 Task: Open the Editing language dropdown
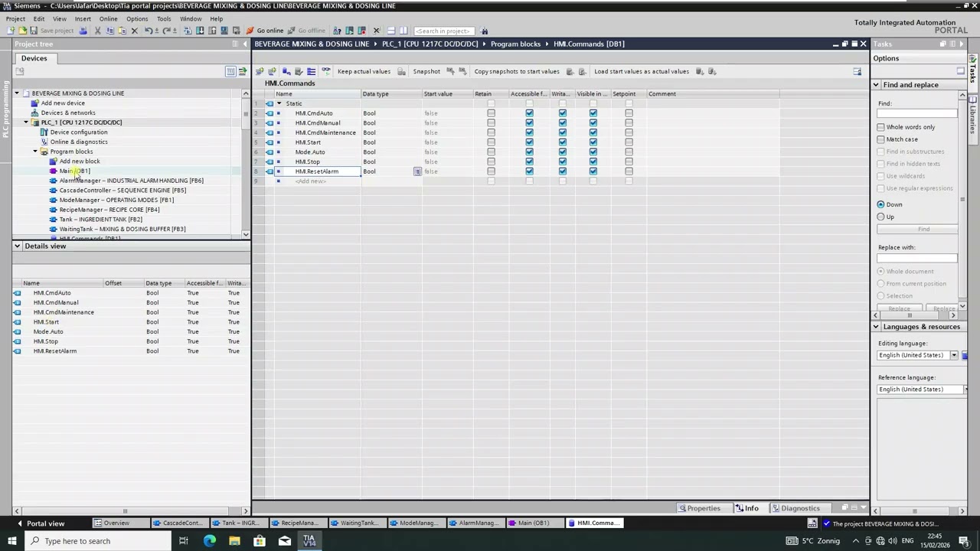(954, 355)
